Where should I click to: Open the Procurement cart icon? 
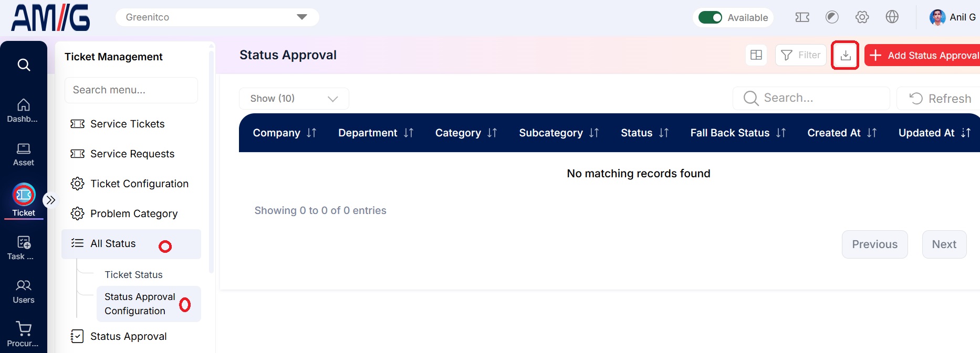tap(23, 329)
